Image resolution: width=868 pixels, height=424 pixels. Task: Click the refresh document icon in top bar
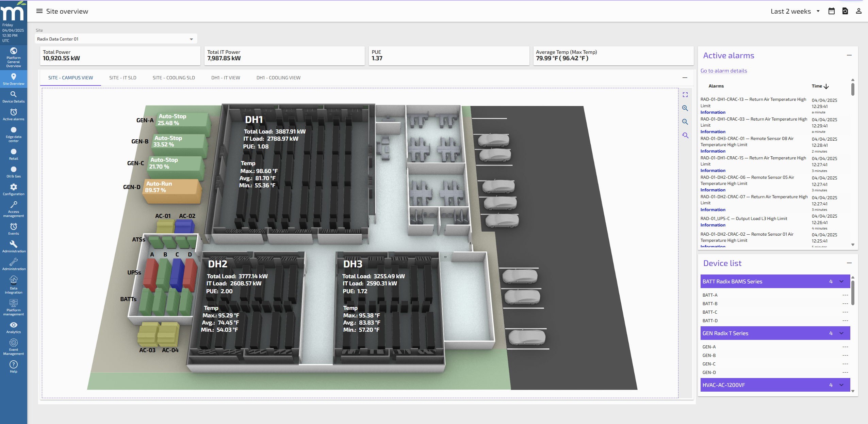(845, 11)
